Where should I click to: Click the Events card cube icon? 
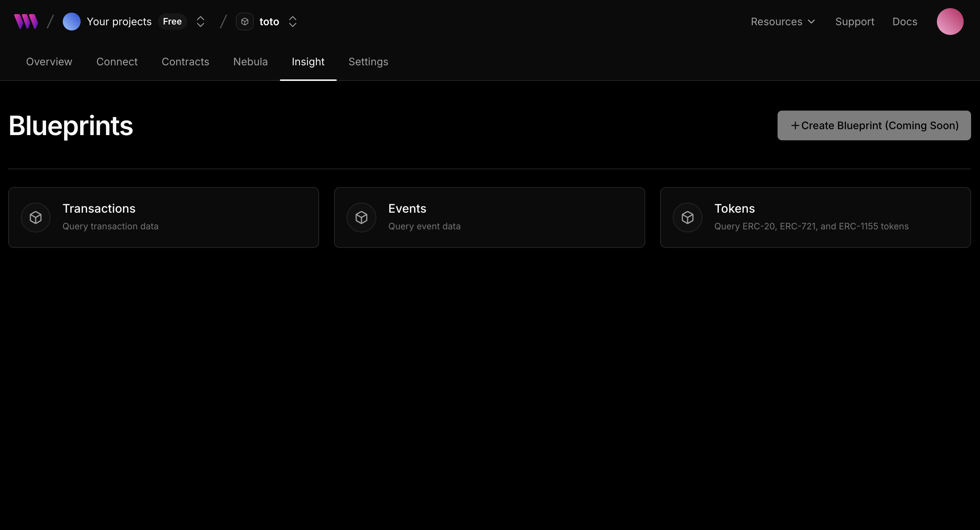[361, 217]
